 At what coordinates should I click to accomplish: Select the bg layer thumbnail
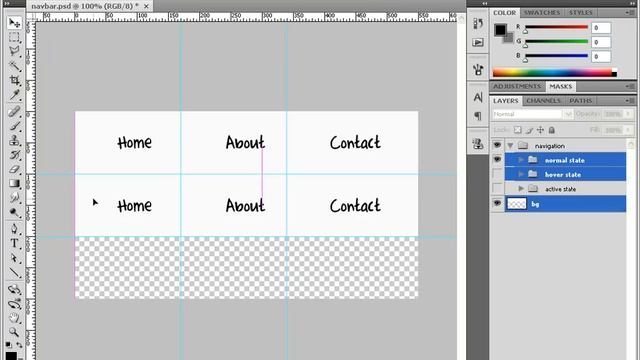(x=516, y=204)
